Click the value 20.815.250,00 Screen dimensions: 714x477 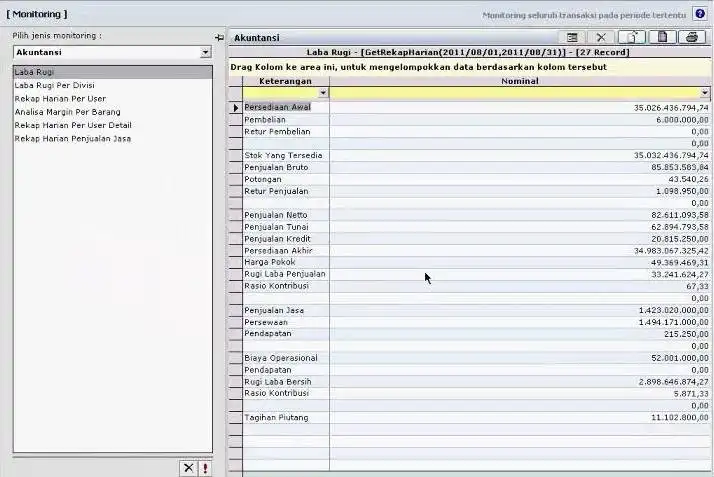click(680, 238)
